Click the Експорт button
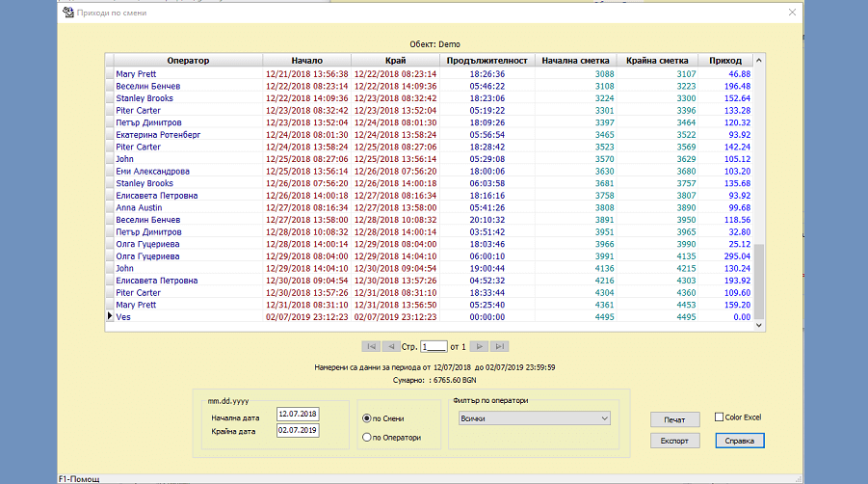The image size is (868, 484). click(674, 441)
